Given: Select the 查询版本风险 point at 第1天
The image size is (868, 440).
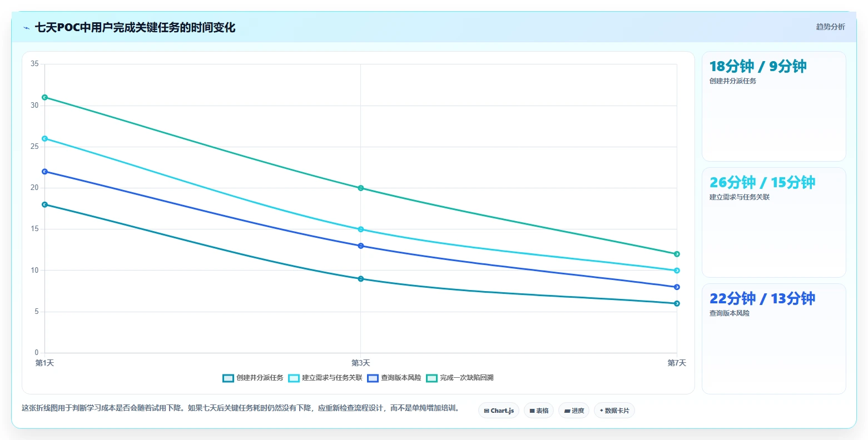Looking at the screenshot, I should click(45, 172).
